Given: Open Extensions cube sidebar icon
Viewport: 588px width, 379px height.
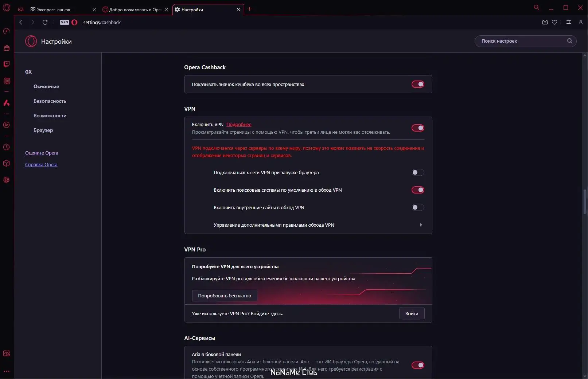Looking at the screenshot, I should tap(7, 163).
